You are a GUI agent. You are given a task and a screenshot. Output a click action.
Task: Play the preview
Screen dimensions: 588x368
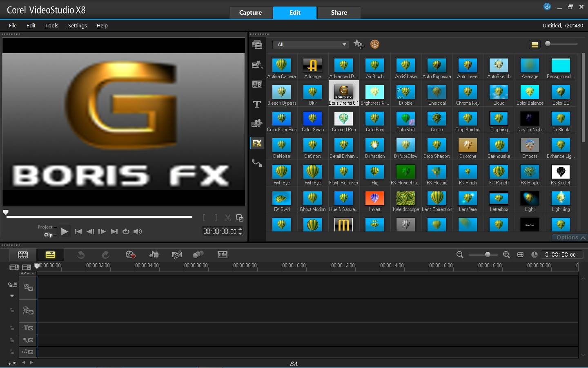(x=64, y=231)
